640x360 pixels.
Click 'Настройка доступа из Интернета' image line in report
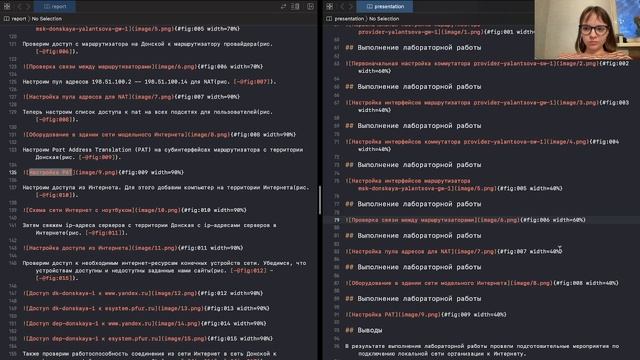[x=133, y=248]
